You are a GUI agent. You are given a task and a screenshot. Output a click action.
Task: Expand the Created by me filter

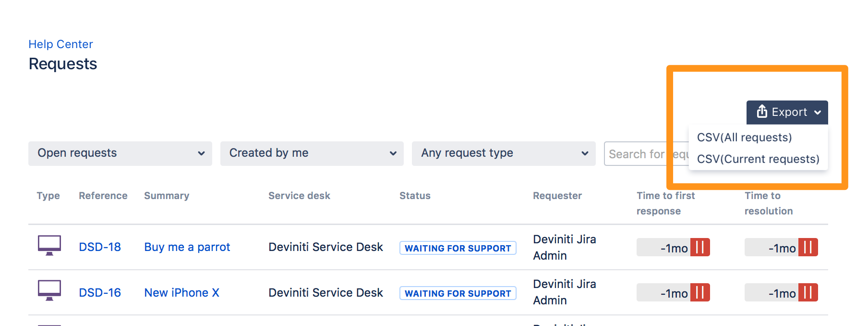pyautogui.click(x=312, y=153)
